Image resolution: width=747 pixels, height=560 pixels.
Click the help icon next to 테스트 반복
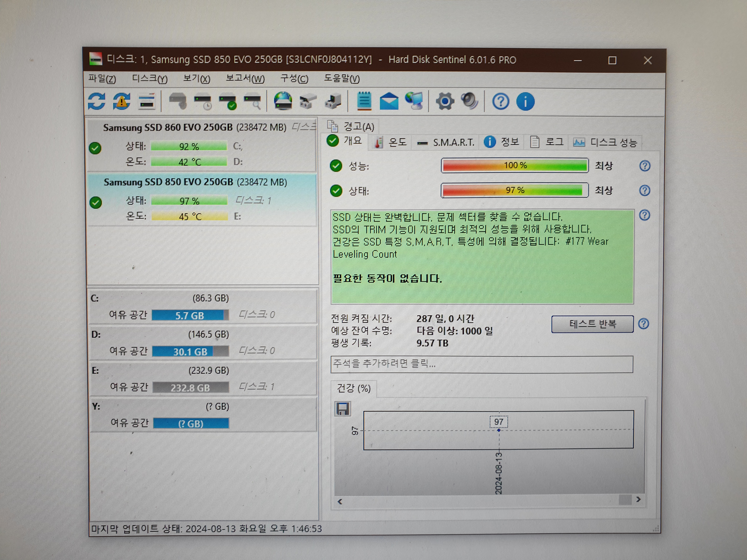644,324
